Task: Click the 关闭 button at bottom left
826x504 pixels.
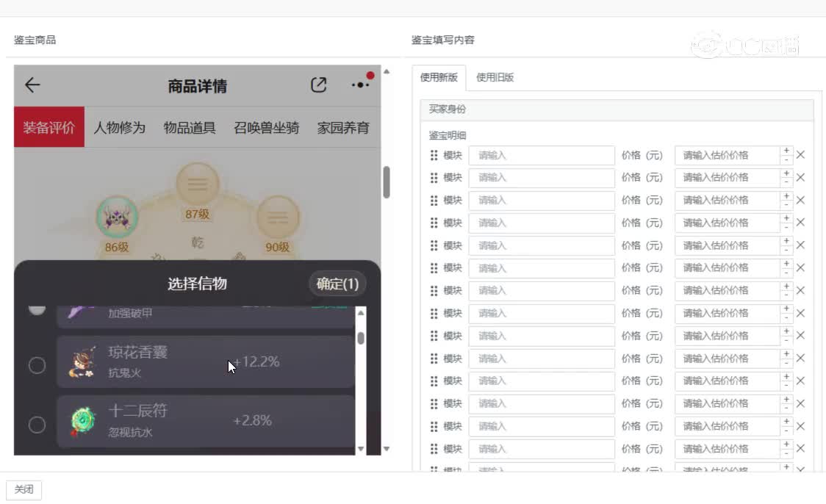Action: tap(24, 490)
